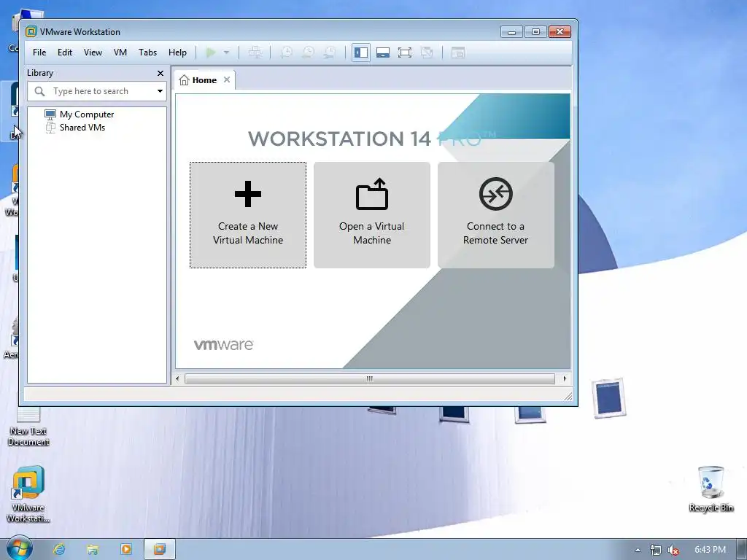
Task: Open the Help menu
Action: pyautogui.click(x=177, y=52)
